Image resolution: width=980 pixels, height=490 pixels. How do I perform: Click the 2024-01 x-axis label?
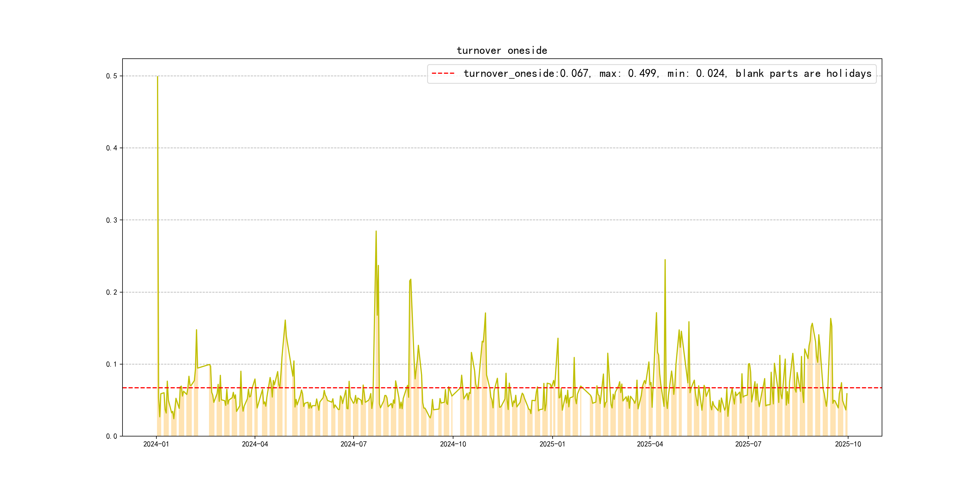[156, 444]
